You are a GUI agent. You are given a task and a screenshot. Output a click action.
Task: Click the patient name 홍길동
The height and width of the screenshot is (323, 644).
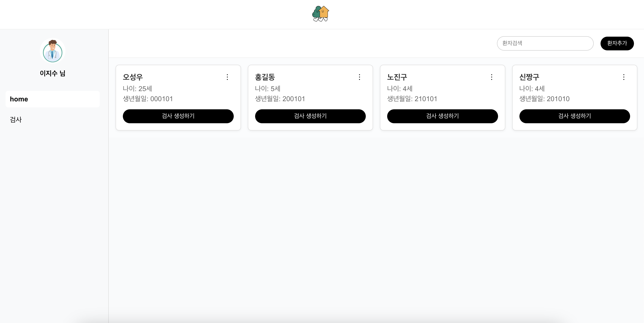(x=265, y=77)
